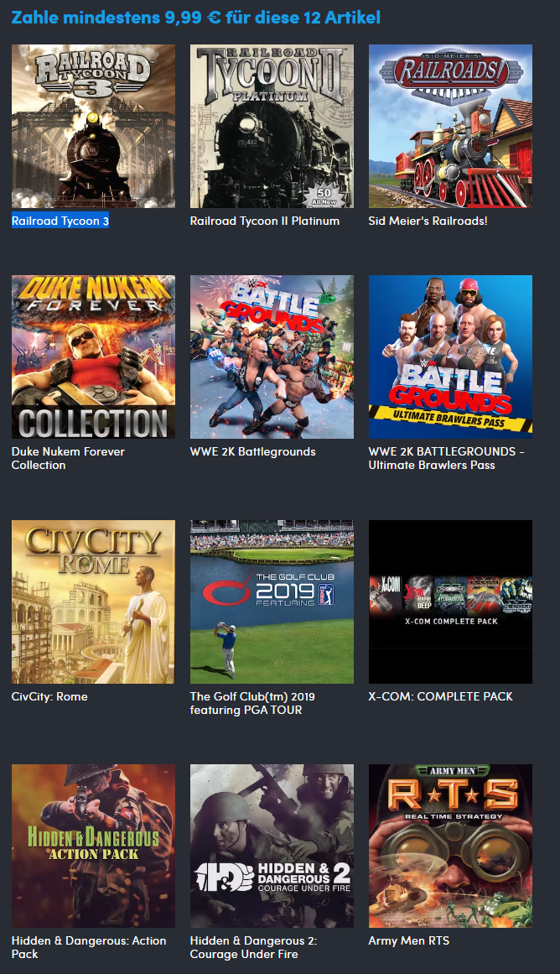The height and width of the screenshot is (974, 560).
Task: Open the WWE 2K Battlegrounds cover image
Action: [x=272, y=357]
